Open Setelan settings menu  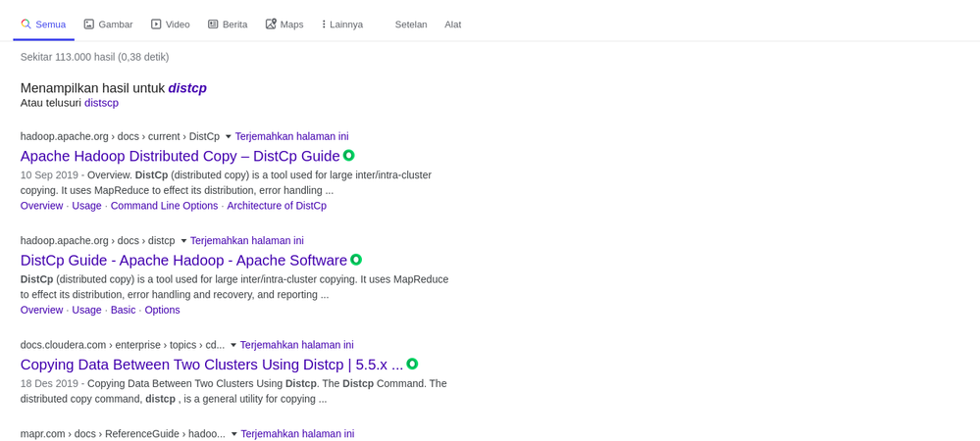[x=411, y=24]
